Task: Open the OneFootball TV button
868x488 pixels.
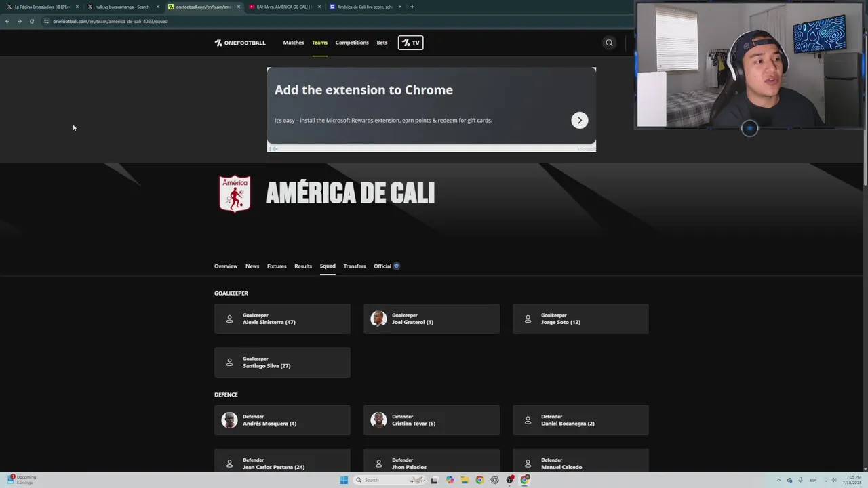Action: (x=410, y=43)
